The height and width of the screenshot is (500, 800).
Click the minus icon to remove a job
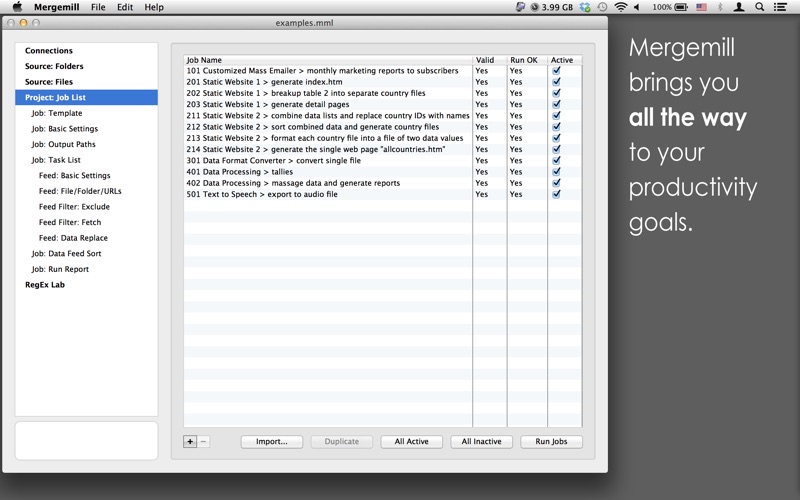[x=203, y=442]
